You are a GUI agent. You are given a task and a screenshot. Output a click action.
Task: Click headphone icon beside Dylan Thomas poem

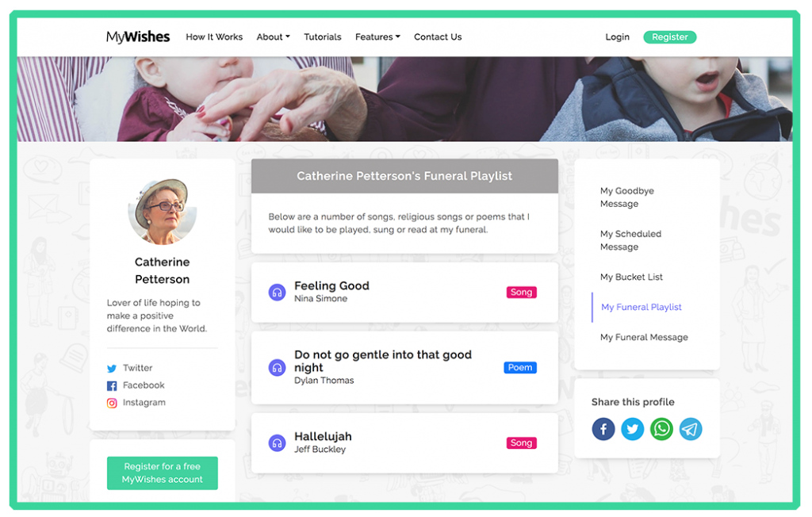tap(277, 367)
